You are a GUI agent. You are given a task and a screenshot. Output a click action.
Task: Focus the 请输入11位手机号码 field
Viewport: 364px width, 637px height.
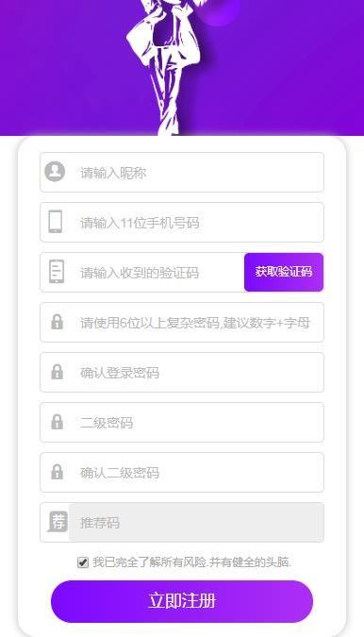[x=182, y=222]
